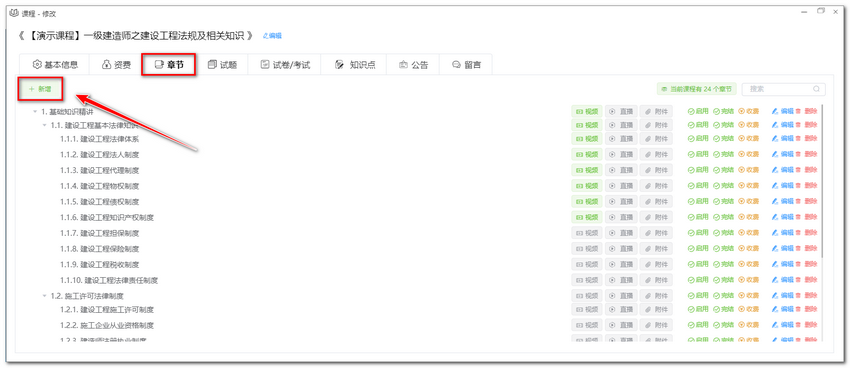850x368 pixels.
Task: Click the search field for chapters
Action: 783,89
